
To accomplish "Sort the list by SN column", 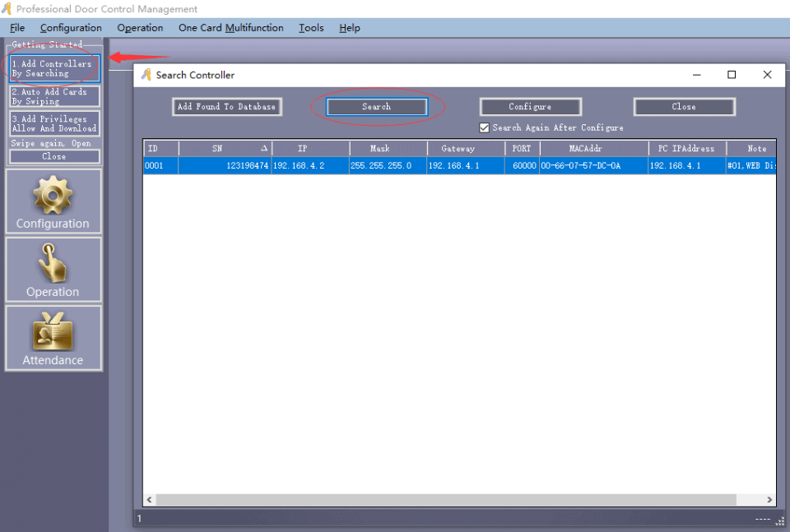I will click(218, 149).
